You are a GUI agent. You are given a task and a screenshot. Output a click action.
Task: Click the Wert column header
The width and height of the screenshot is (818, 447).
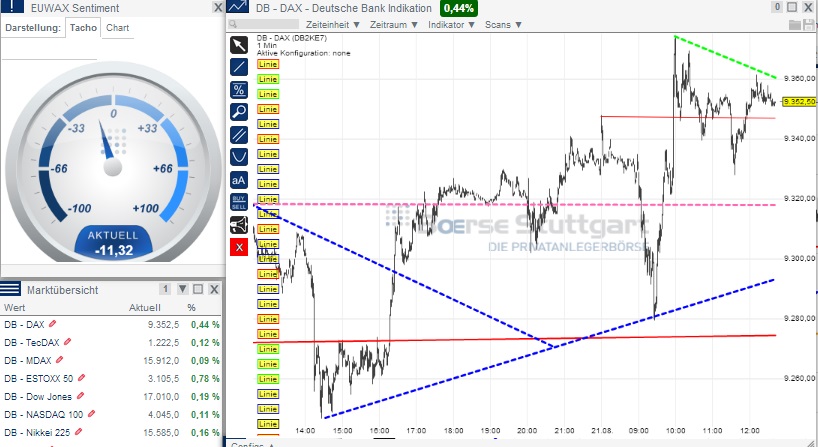click(x=15, y=308)
